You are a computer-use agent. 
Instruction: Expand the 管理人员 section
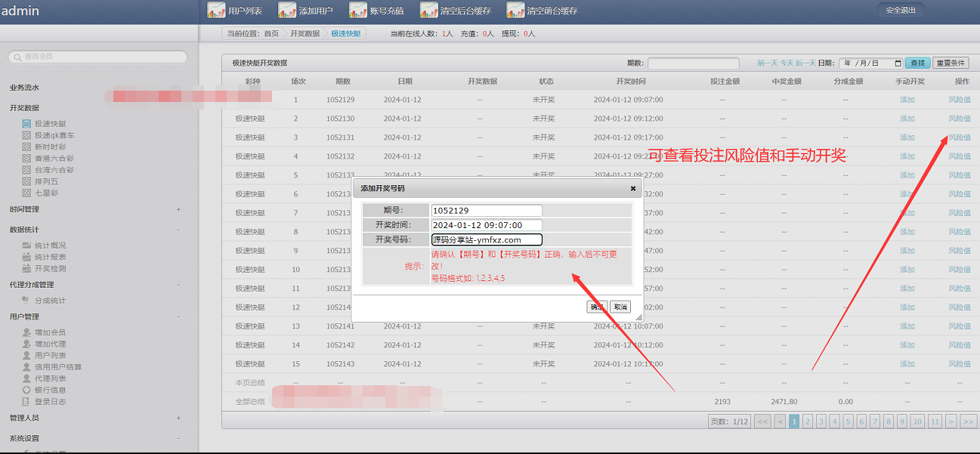point(178,418)
